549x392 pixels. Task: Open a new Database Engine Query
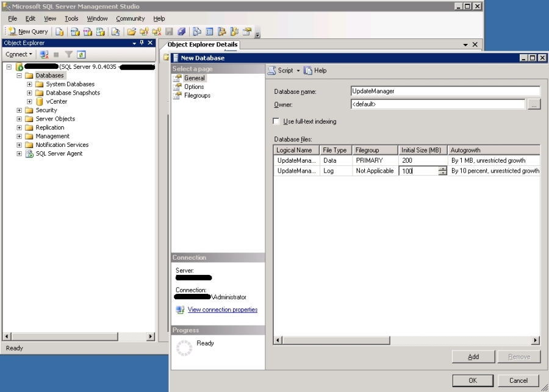tap(60, 32)
